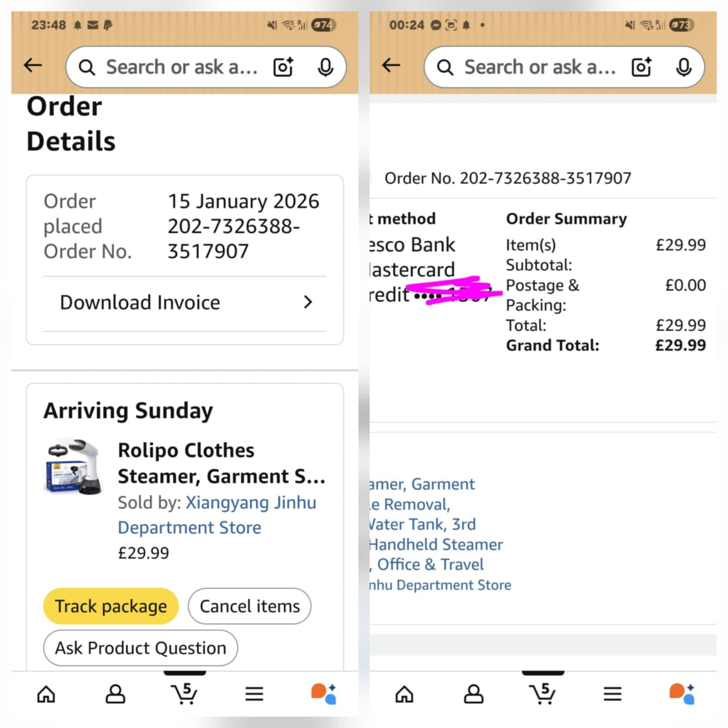Open Rufus AI assistant icon on left screen

[x=324, y=694]
